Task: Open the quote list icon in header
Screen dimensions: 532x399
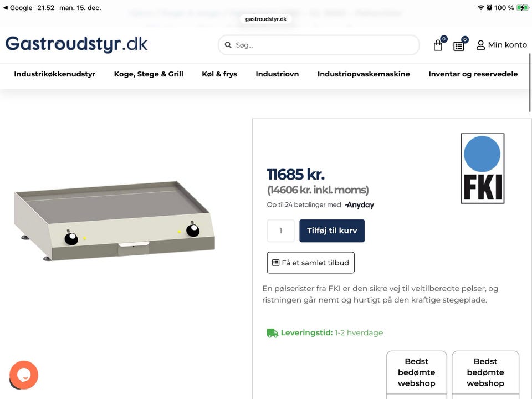Action: 459,45
